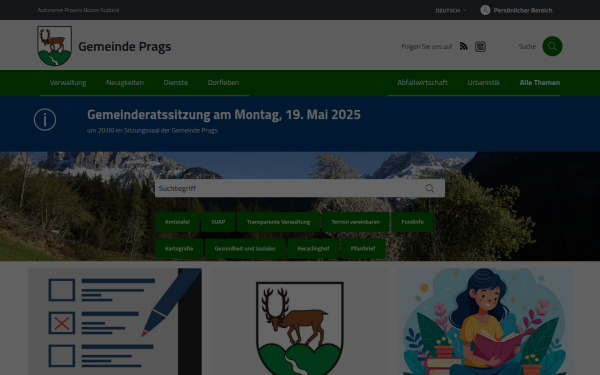The width and height of the screenshot is (600, 375).
Task: Click the green round search button
Action: 552,46
